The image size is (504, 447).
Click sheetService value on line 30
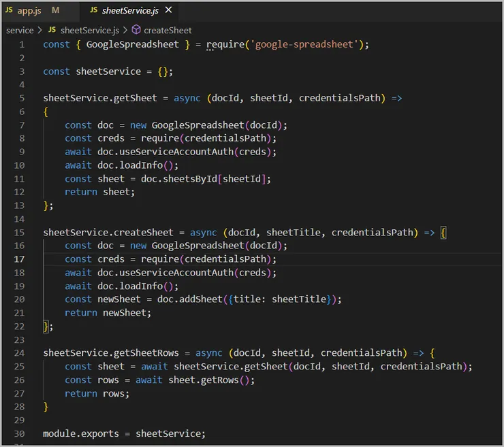tap(168, 434)
